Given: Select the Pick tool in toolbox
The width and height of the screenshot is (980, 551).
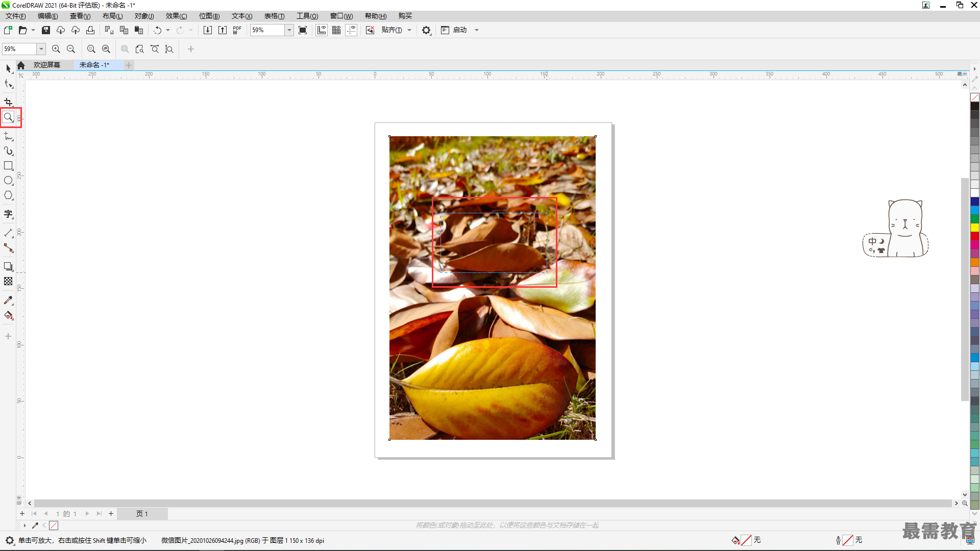Looking at the screenshot, I should (x=8, y=68).
